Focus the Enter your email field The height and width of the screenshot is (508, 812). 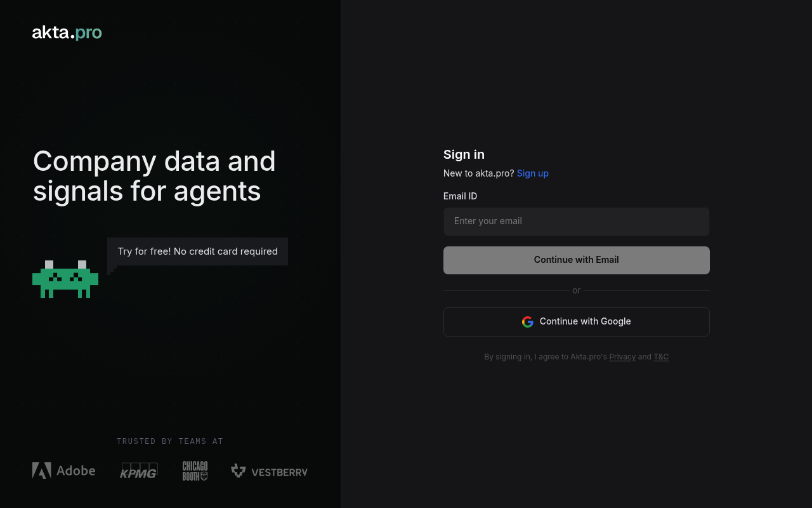click(576, 222)
